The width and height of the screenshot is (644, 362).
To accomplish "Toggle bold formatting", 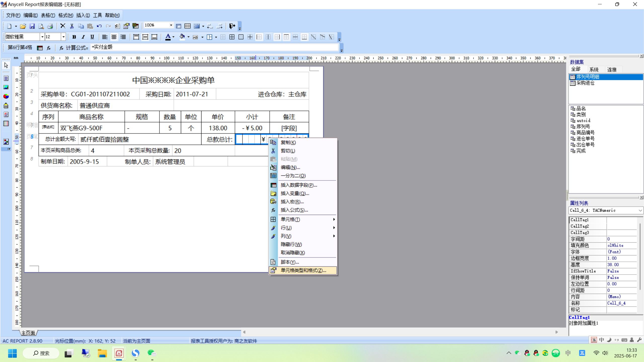I will click(x=74, y=37).
